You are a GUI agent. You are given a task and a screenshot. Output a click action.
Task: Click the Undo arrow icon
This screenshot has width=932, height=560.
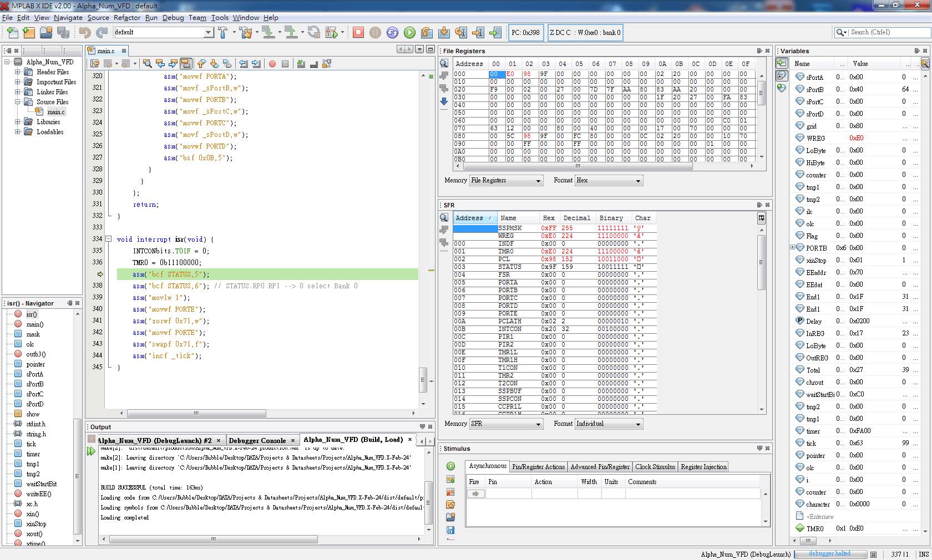pos(84,32)
